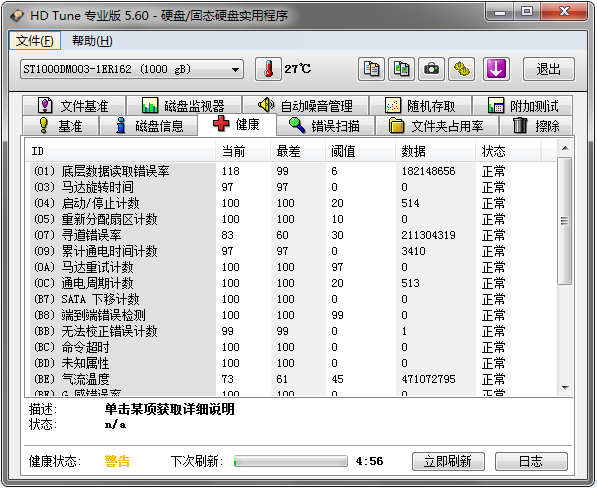Switch to the 随机存取 tab
Screen dimensions: 597x488
point(421,105)
